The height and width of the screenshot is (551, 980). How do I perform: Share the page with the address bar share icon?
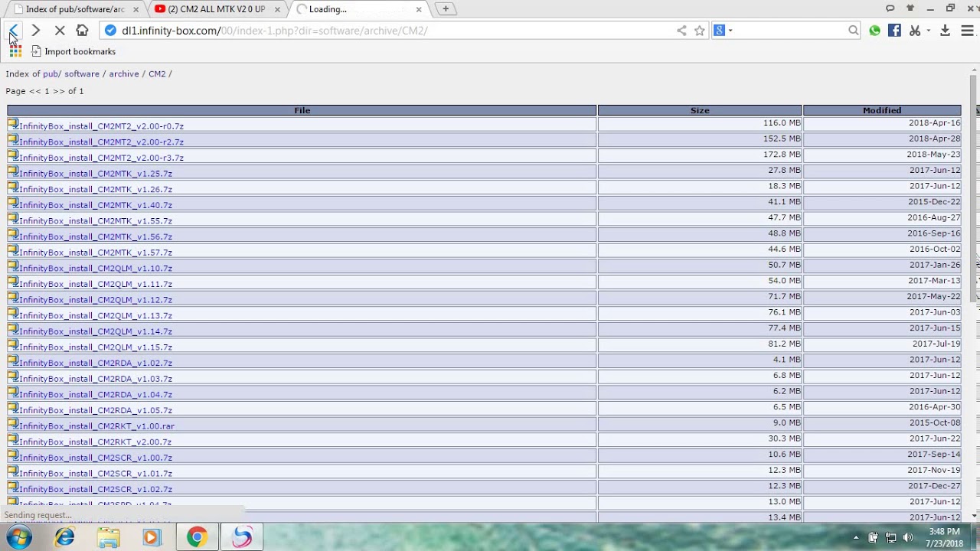pyautogui.click(x=681, y=31)
